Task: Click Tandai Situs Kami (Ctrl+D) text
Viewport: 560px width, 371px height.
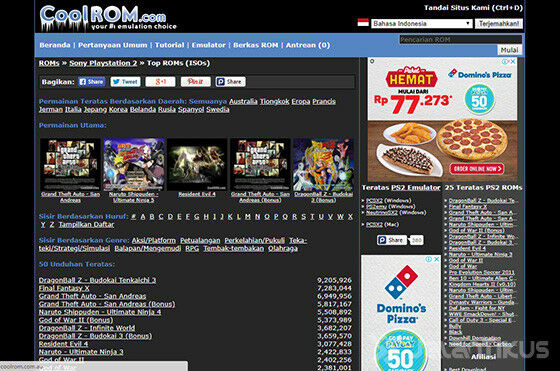Action: 473,7
